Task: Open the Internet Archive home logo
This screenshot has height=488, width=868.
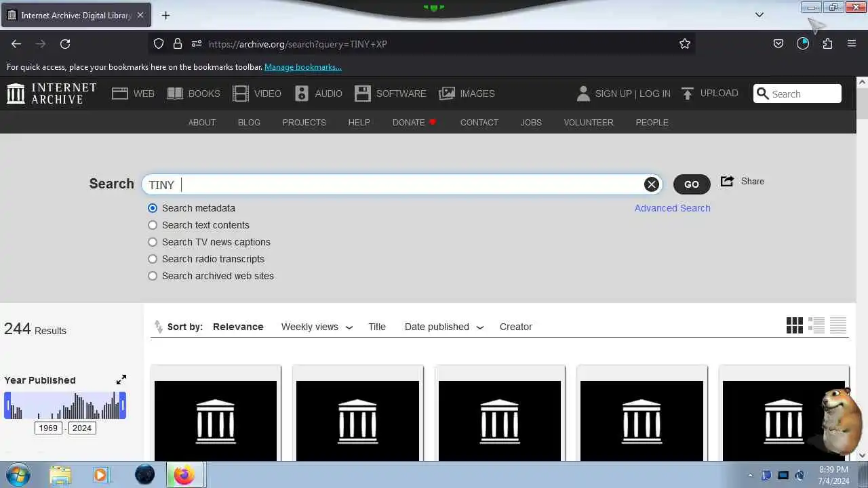Action: [x=52, y=94]
